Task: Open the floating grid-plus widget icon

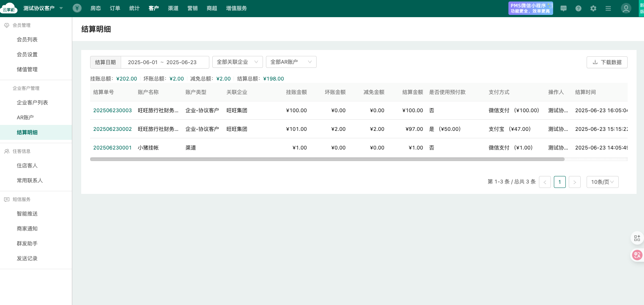Action: click(x=637, y=238)
